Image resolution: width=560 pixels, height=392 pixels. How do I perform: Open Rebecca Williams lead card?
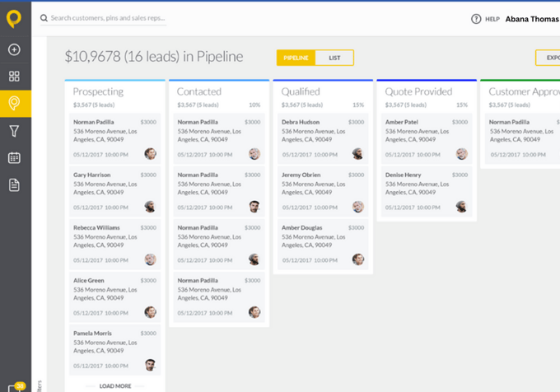click(115, 245)
